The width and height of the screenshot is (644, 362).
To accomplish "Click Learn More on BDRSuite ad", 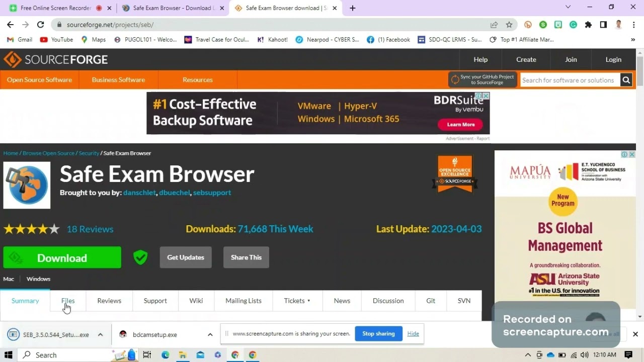I will click(x=460, y=125).
